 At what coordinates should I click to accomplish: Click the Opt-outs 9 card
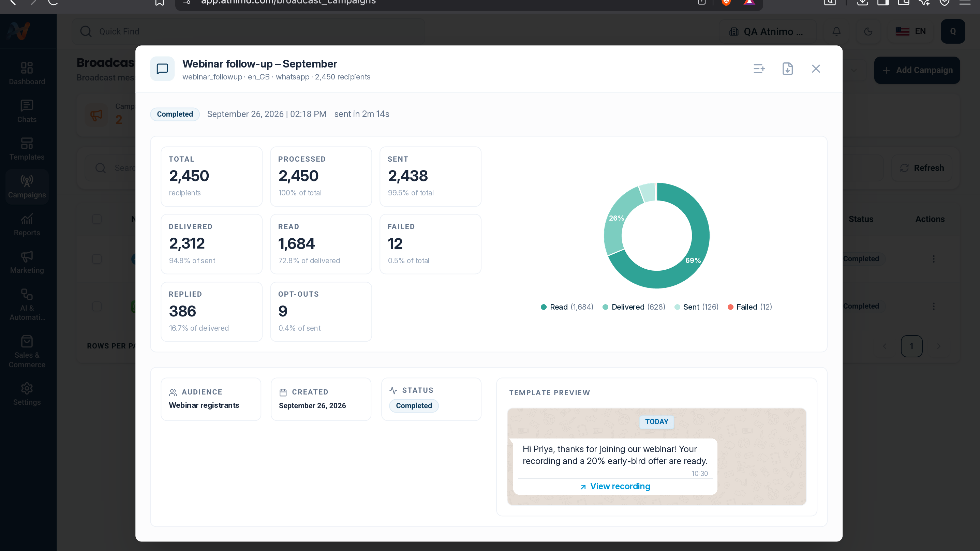tap(321, 312)
